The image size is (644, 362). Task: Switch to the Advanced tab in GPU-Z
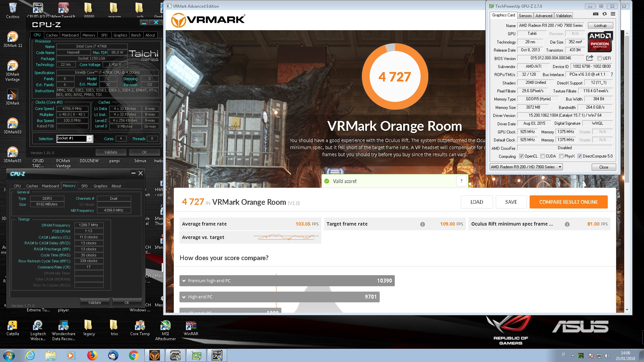544,16
